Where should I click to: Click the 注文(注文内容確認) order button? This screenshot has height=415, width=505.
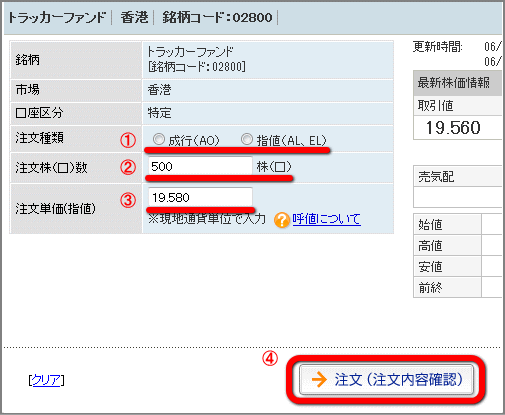386,379
